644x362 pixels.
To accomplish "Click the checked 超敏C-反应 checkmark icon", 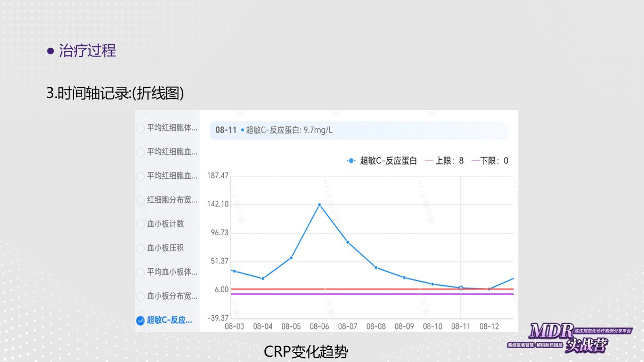I will pyautogui.click(x=141, y=320).
